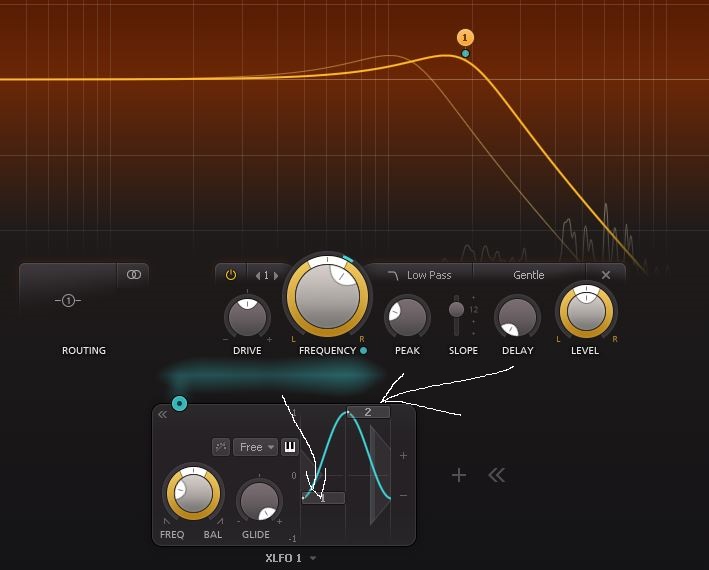Click the Level knob
This screenshot has height=570, width=709.
586,311
